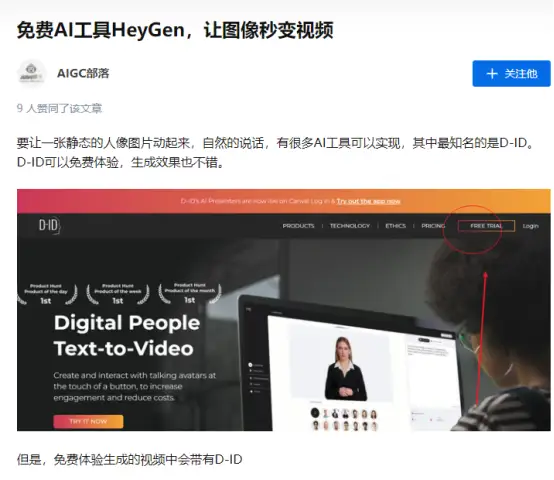Open the AIGC部落 author name link
The image size is (554, 480).
tap(83, 73)
